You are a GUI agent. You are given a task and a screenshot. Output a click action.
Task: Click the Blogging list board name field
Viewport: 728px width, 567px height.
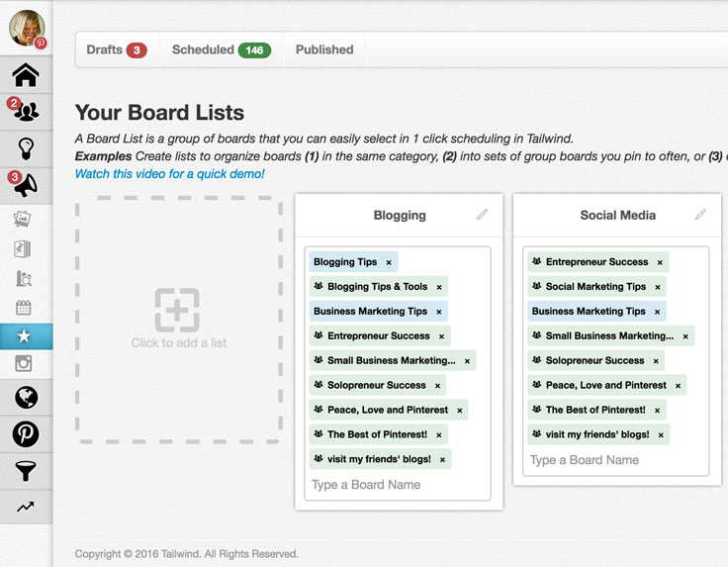click(x=398, y=485)
